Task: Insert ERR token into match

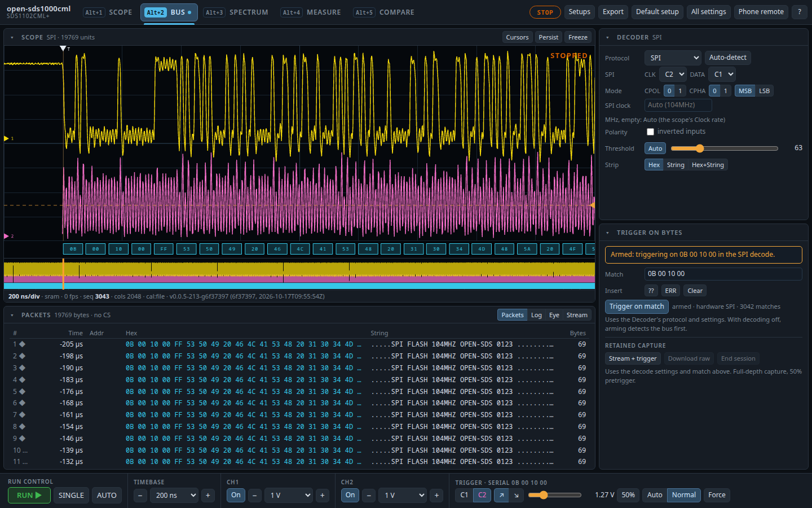Action: point(670,291)
